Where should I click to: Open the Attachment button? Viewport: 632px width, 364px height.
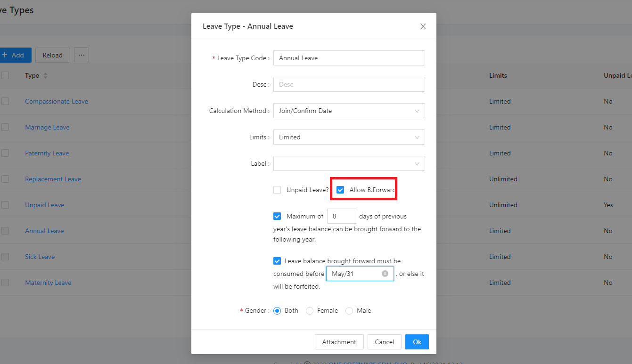point(339,342)
